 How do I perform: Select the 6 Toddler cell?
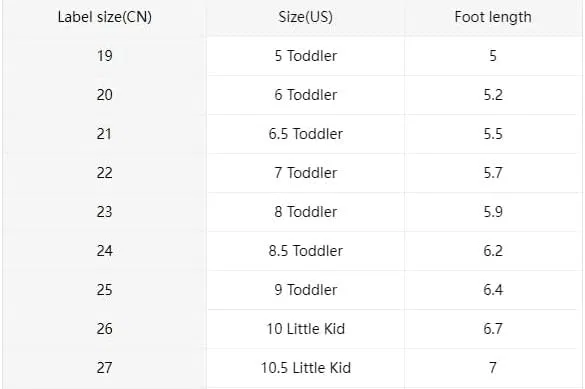tap(306, 95)
